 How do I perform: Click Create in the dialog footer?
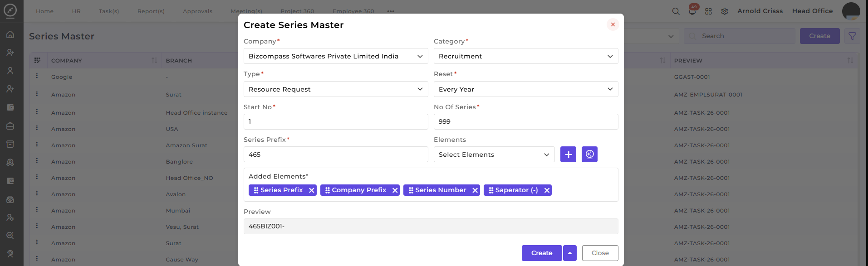point(542,253)
